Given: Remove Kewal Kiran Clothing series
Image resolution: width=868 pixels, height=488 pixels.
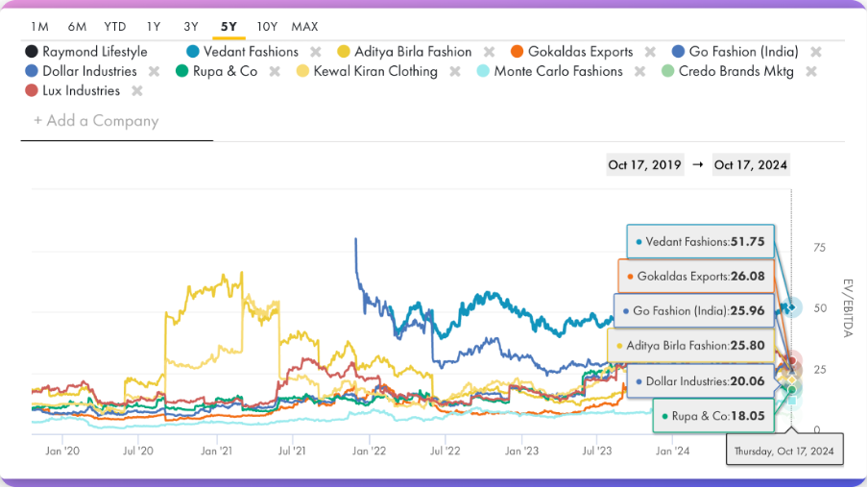Looking at the screenshot, I should pos(455,71).
